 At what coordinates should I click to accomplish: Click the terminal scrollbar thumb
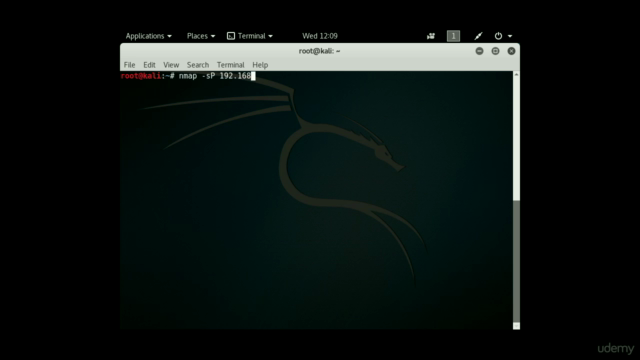pos(516,261)
